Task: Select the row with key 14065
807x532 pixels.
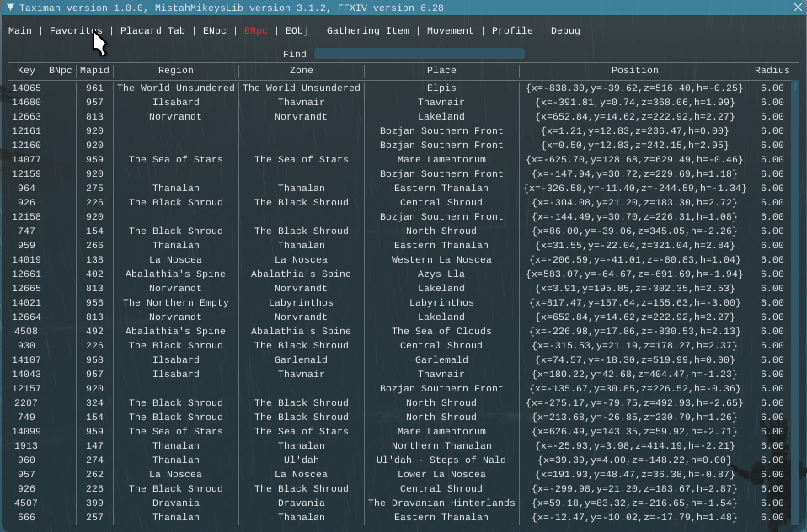Action: (26, 88)
